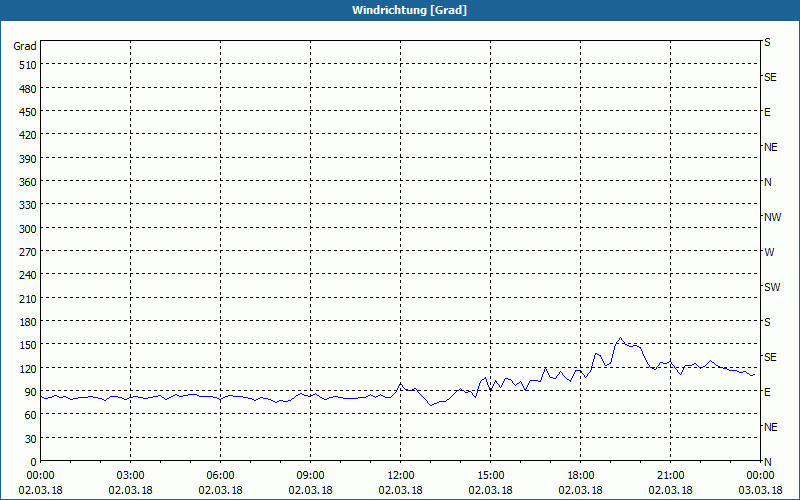Screen dimensions: 800x500
Task: Select the 120 value on the left axis
Action: point(28,369)
